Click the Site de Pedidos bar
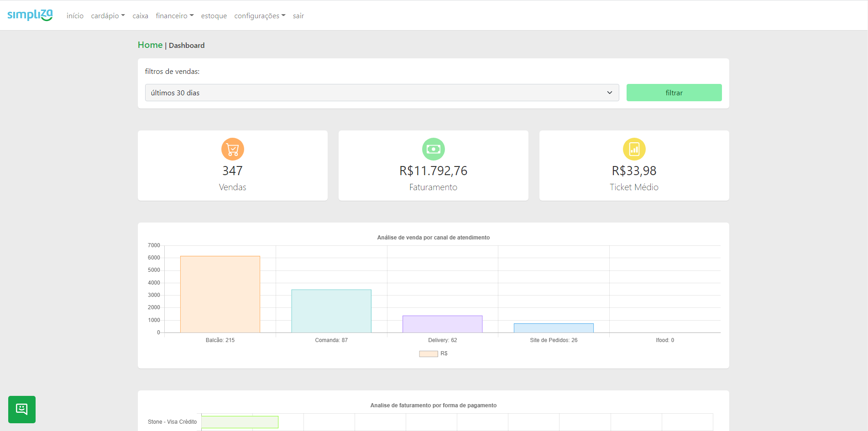This screenshot has height=431, width=868. (x=554, y=328)
